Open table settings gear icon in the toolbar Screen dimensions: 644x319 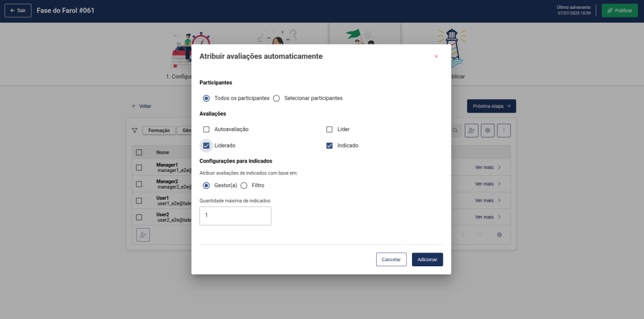tap(487, 131)
